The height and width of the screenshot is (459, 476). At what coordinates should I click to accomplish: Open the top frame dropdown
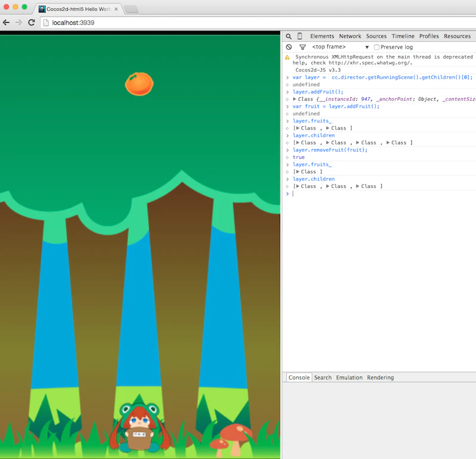[340, 47]
